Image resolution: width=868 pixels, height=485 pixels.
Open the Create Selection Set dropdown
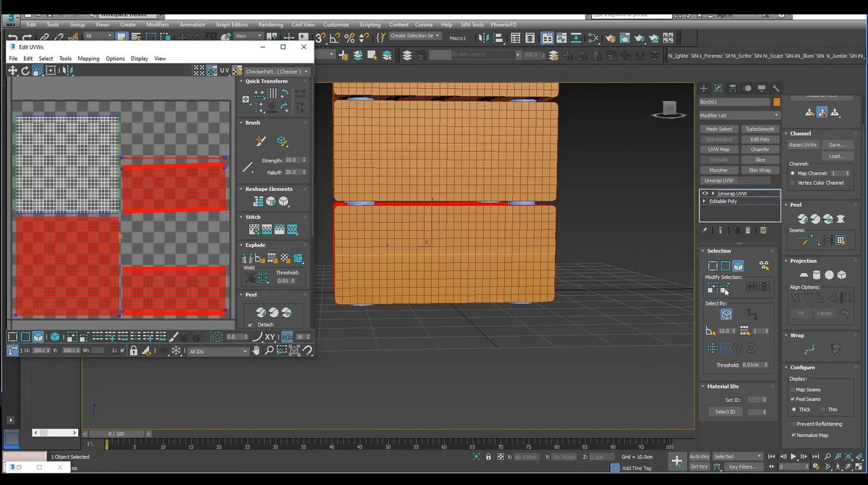pos(414,35)
